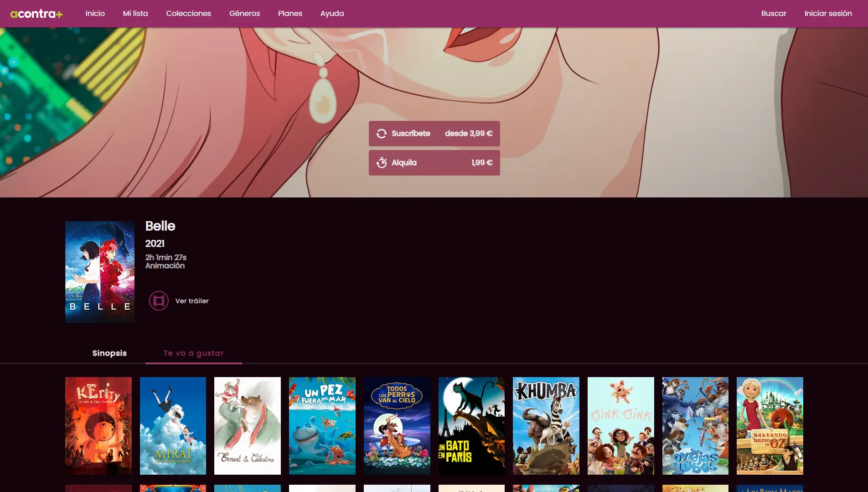The image size is (868, 492).
Task: Open Mi lista menu item
Action: pos(135,14)
